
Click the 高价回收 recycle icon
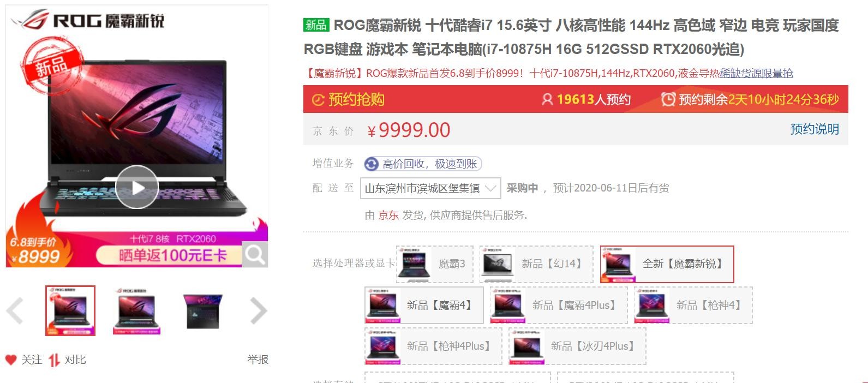(x=372, y=164)
